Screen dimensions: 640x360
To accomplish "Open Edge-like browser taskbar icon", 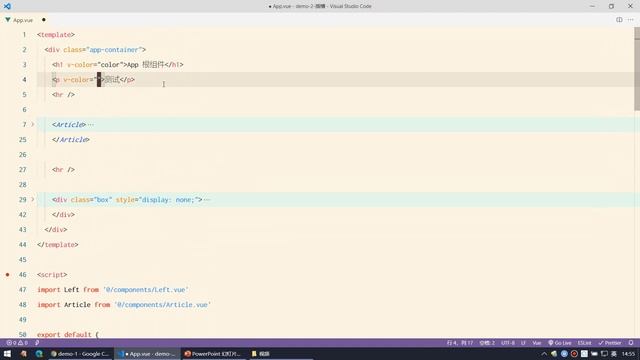I will click(39, 354).
